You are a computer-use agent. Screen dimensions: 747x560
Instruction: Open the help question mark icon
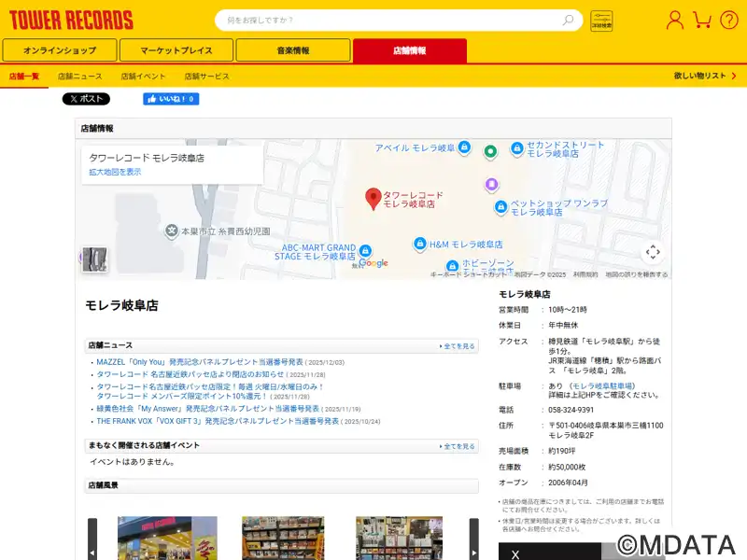tap(729, 21)
